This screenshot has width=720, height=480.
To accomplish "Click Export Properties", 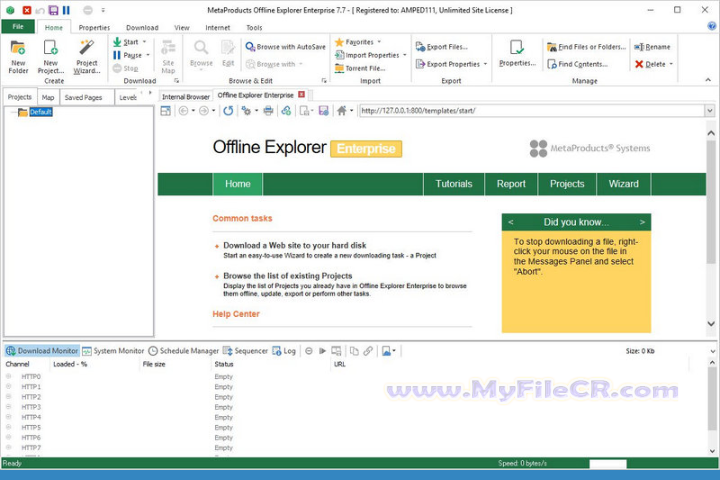I will pyautogui.click(x=448, y=64).
